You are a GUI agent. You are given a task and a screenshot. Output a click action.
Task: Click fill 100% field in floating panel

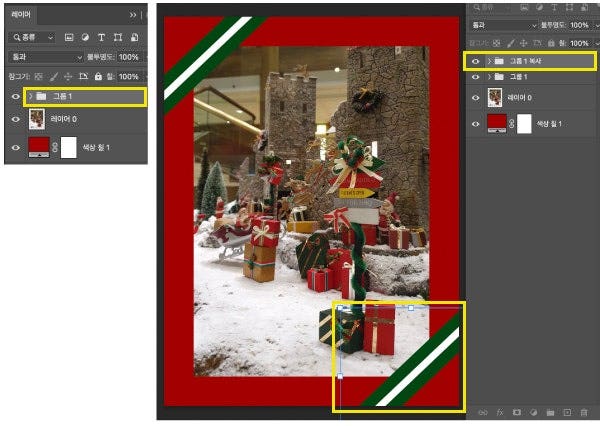[129, 77]
